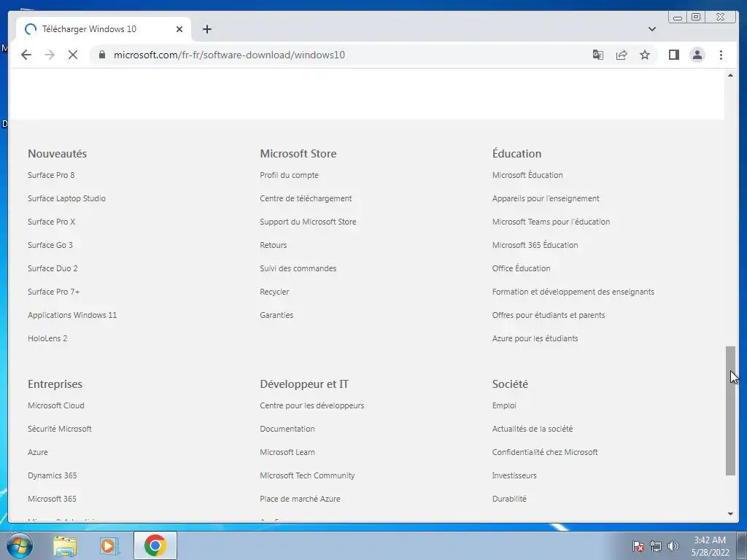
Task: Toggle the browser side panel
Action: (673, 55)
